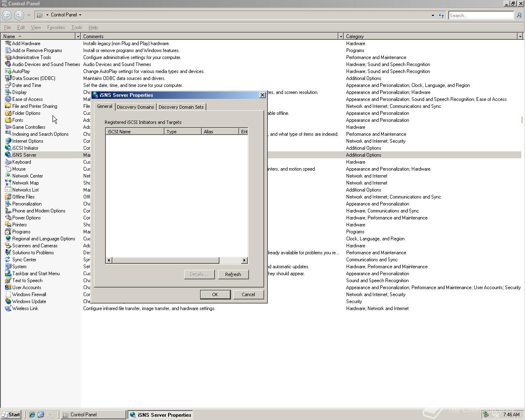The image size is (525, 420).
Task: Open Wireless Link icon
Action: pos(8,308)
